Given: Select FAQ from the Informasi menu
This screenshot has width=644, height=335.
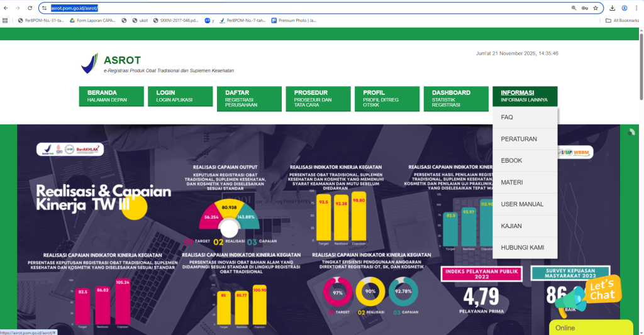Looking at the screenshot, I should (507, 118).
